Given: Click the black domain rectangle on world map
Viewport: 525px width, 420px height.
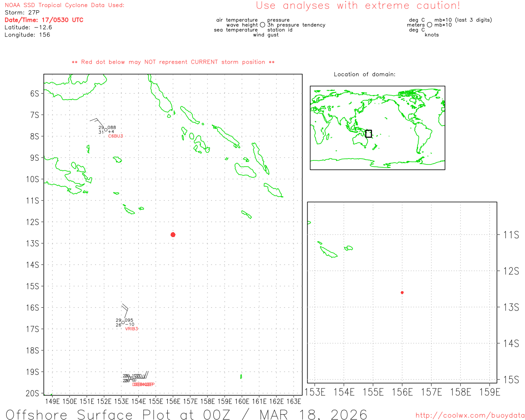Looking at the screenshot, I should (368, 134).
